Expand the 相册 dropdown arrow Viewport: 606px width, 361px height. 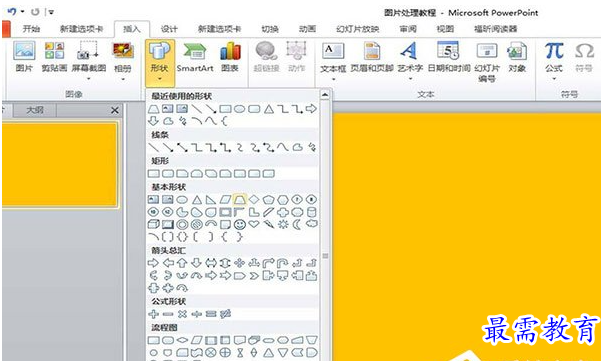123,80
